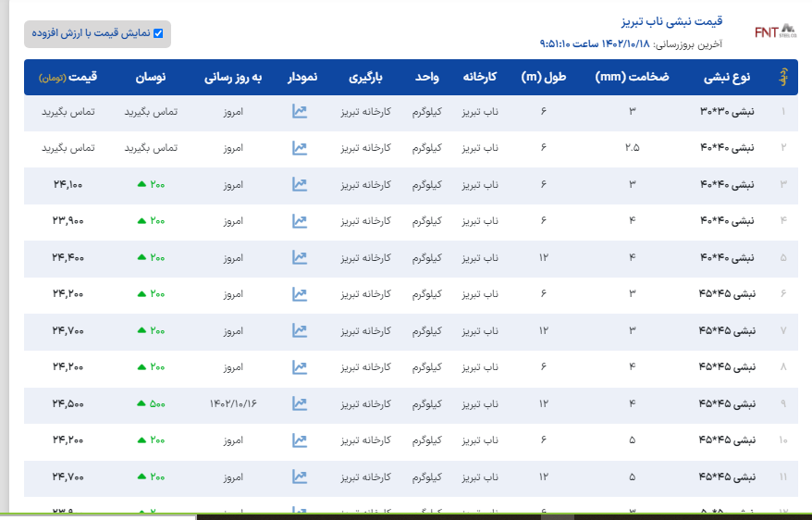View price chart for row 5
812x520 pixels.
300,257
